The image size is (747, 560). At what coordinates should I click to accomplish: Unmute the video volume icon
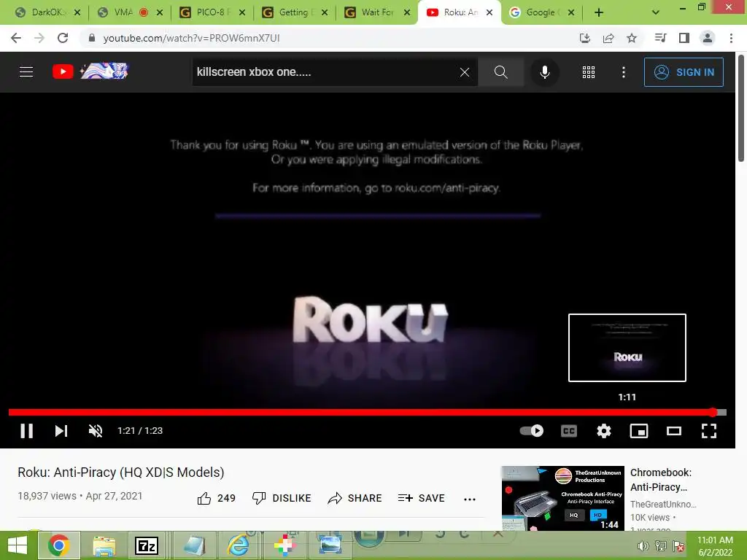96,430
